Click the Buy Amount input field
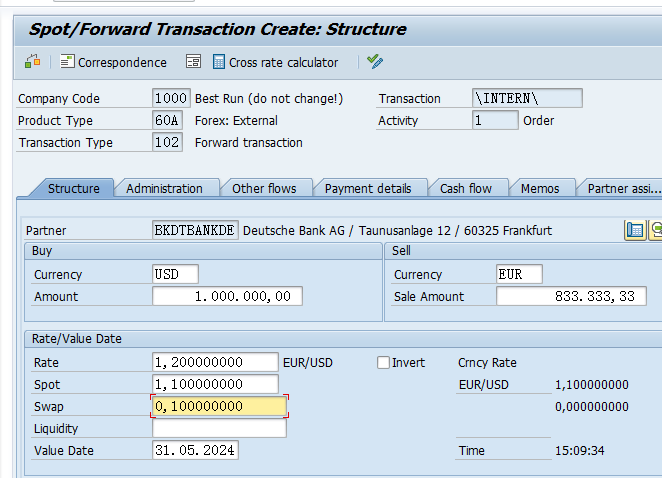 tap(227, 296)
